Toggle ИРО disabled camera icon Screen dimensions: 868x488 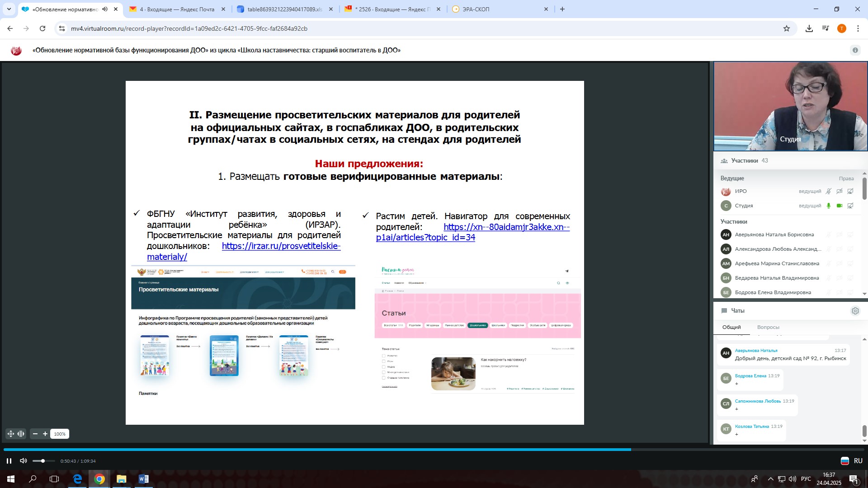point(840,191)
